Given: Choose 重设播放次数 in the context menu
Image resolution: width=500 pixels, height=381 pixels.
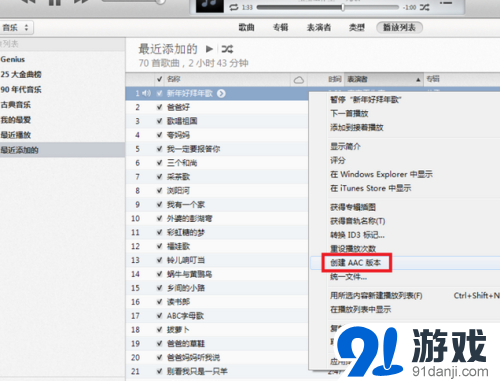Looking at the screenshot, I should click(405, 249).
